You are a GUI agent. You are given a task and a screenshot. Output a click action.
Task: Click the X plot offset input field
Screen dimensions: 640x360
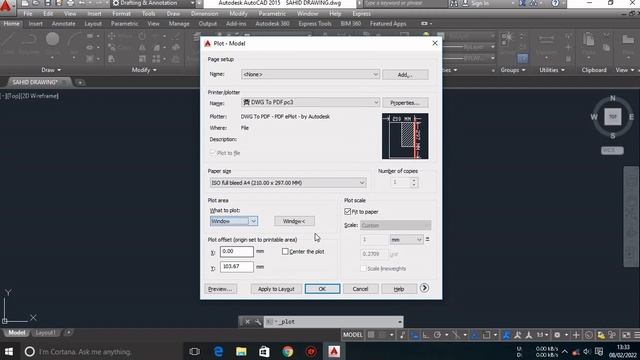tap(237, 251)
